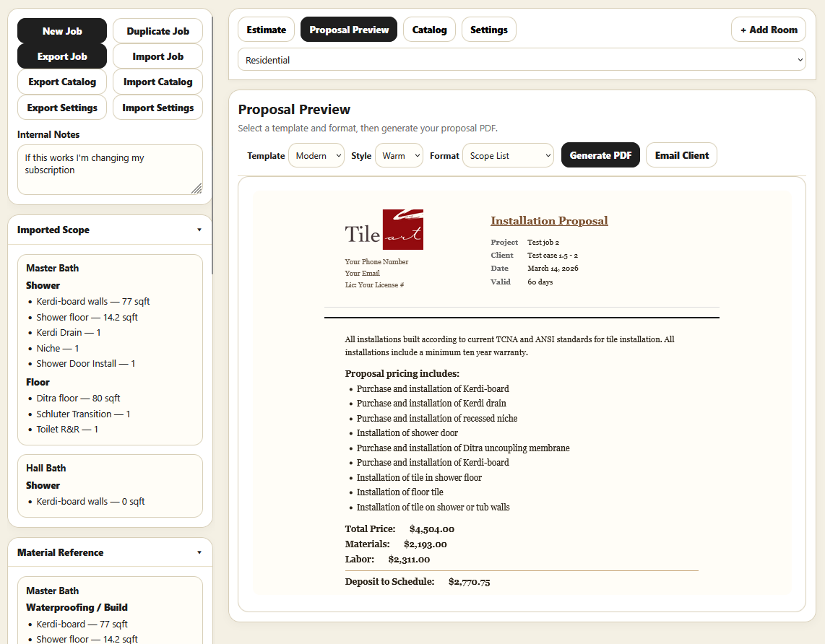This screenshot has height=644, width=825.
Task: Click Duplicate Job
Action: (157, 31)
